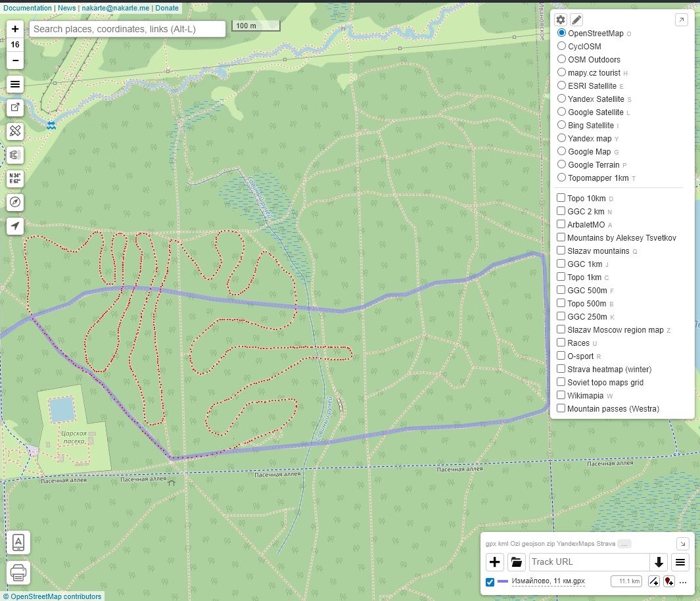Uncheck the Измайлово, 11 км.gpx track visibility
The image size is (700, 601).
coord(490,582)
